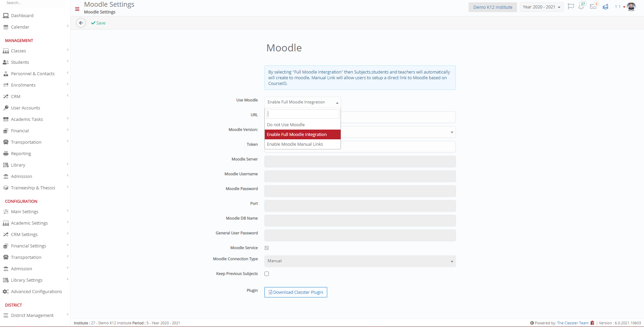
Task: Expand the Library Settings menu
Action: tap(68, 279)
